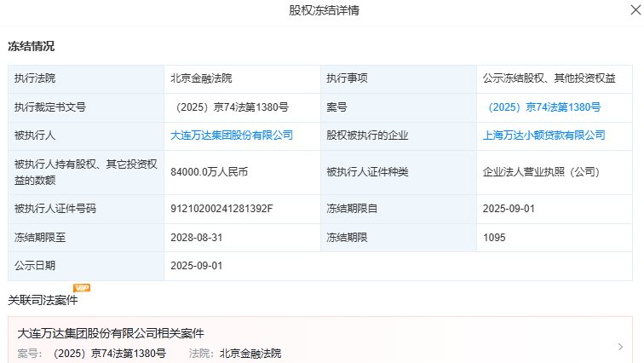
Task: Open case number link (2025)京74法第1380号
Action: [x=544, y=107]
